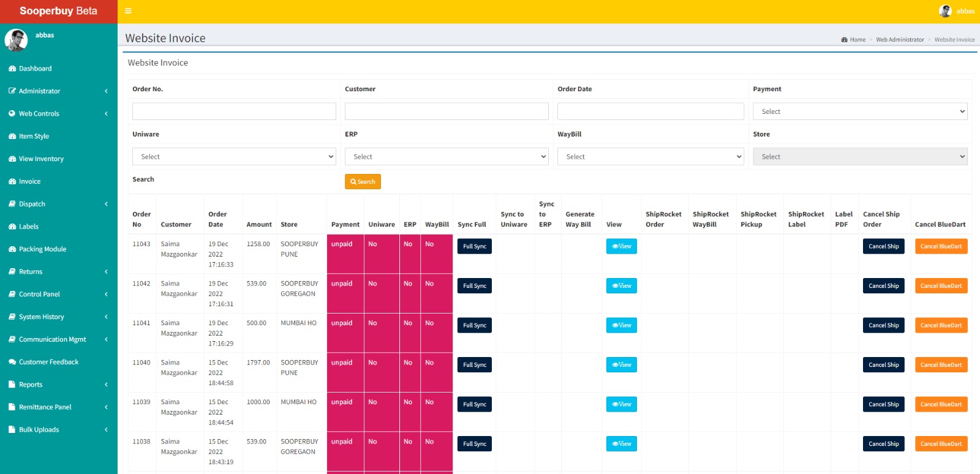The height and width of the screenshot is (474, 980).
Task: Open the WayBill filter dropdown
Action: pos(650,157)
